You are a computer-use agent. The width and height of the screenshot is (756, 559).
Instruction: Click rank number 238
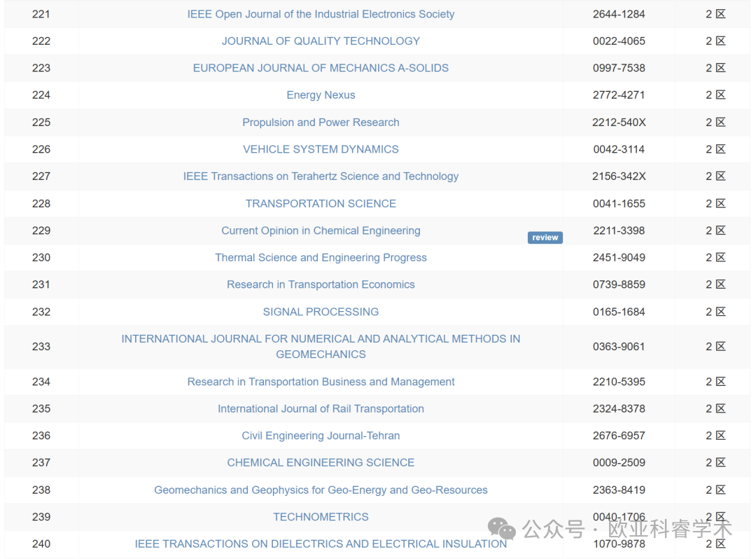pyautogui.click(x=41, y=490)
